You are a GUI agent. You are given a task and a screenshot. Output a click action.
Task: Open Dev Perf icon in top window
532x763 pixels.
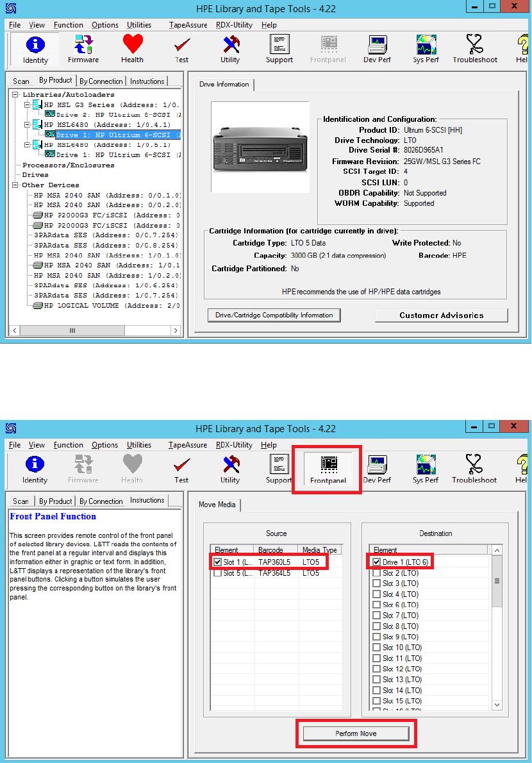pos(377,49)
